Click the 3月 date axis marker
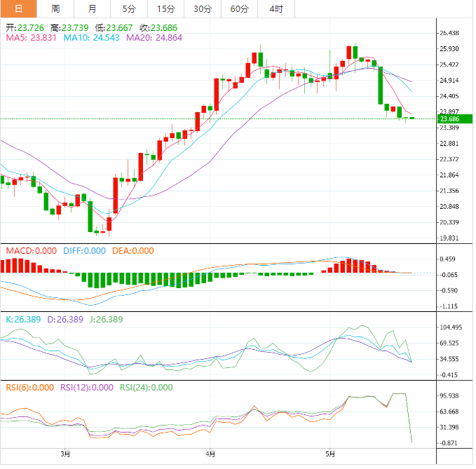Image resolution: width=476 pixels, height=469 pixels. click(65, 454)
